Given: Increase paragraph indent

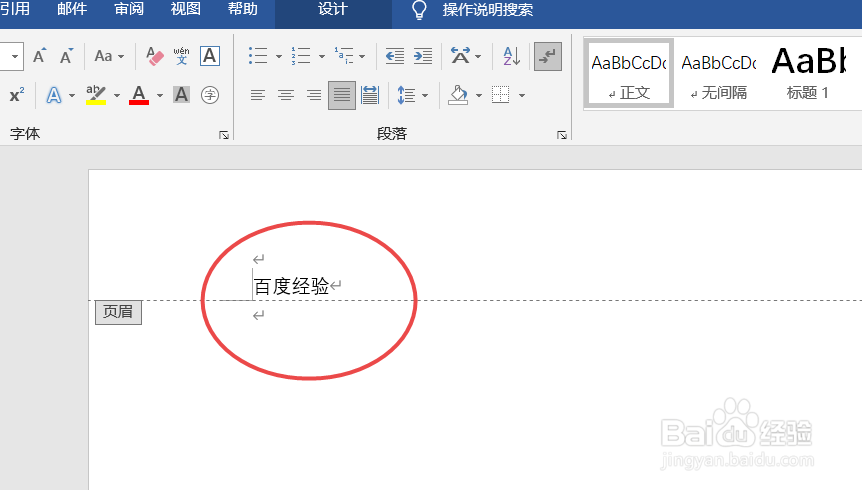Looking at the screenshot, I should click(423, 56).
